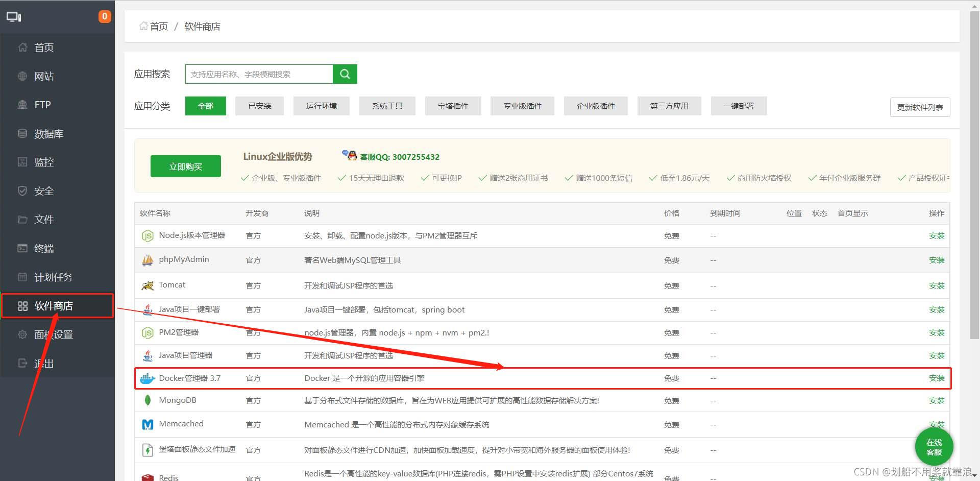This screenshot has height=481, width=980.
Task: Install Docker管理器 via its 安装 link
Action: click(x=936, y=378)
